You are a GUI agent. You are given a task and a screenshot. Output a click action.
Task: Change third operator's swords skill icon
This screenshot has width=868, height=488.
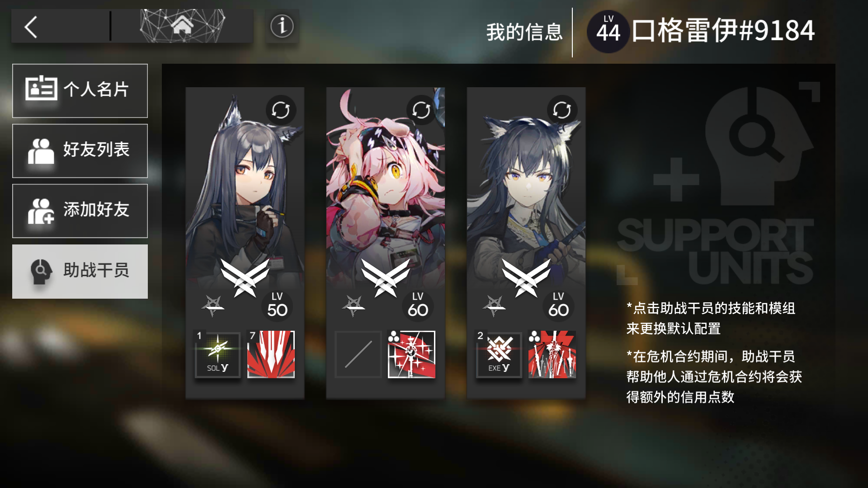click(x=552, y=354)
